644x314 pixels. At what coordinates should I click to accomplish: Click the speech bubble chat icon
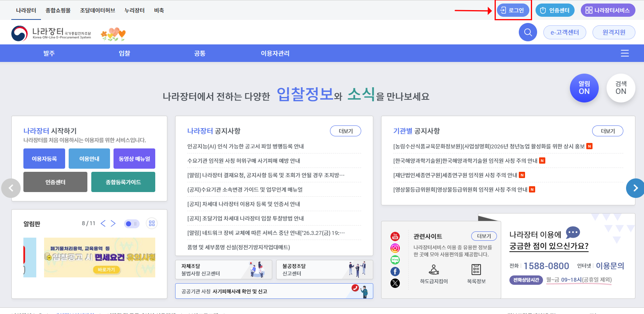(x=573, y=233)
